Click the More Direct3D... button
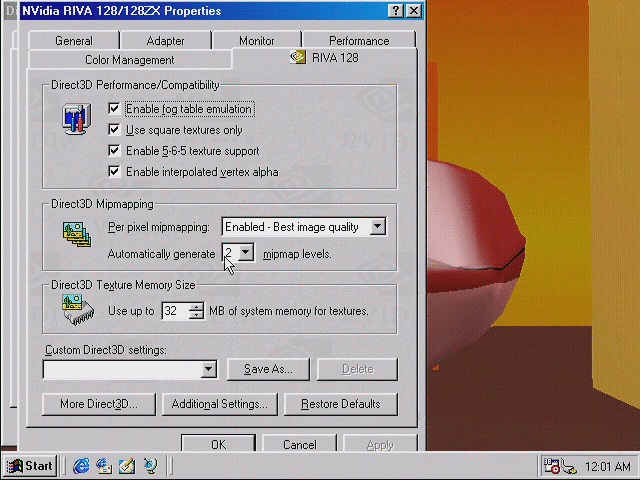This screenshot has height=480, width=640. [x=99, y=404]
